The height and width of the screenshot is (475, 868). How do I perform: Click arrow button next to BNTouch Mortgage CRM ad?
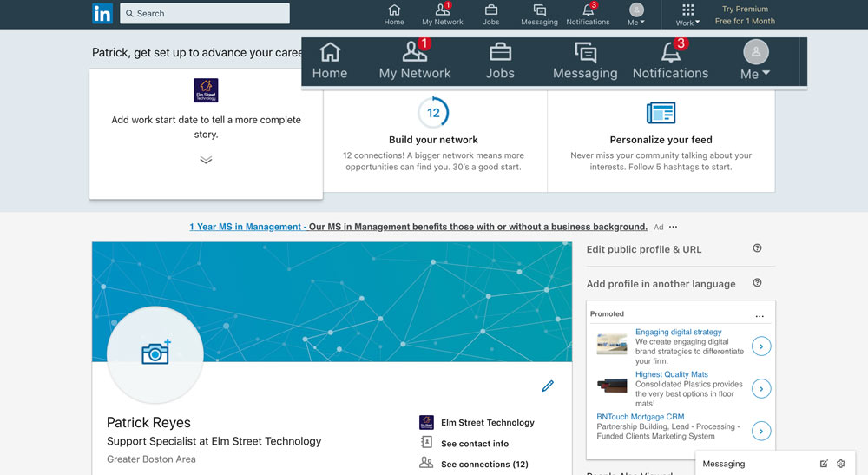[x=761, y=430]
